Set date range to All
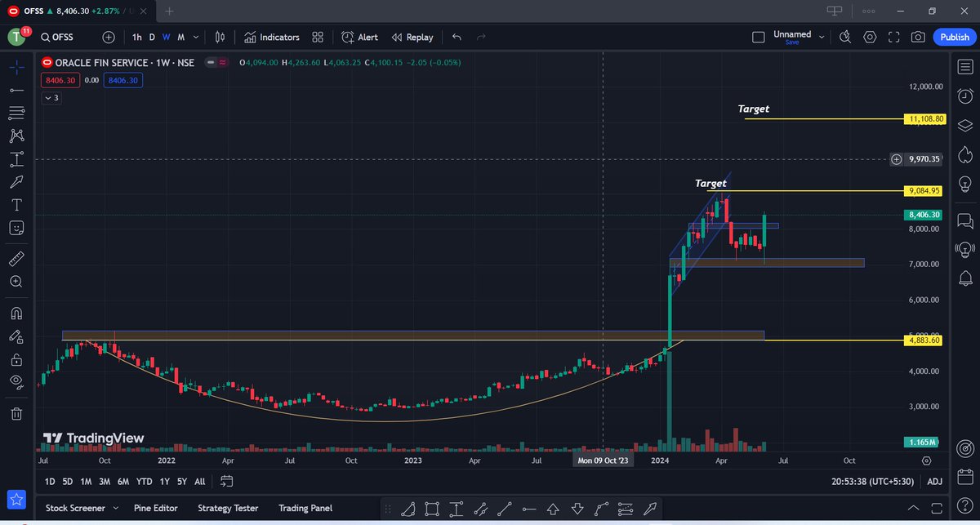 click(199, 482)
